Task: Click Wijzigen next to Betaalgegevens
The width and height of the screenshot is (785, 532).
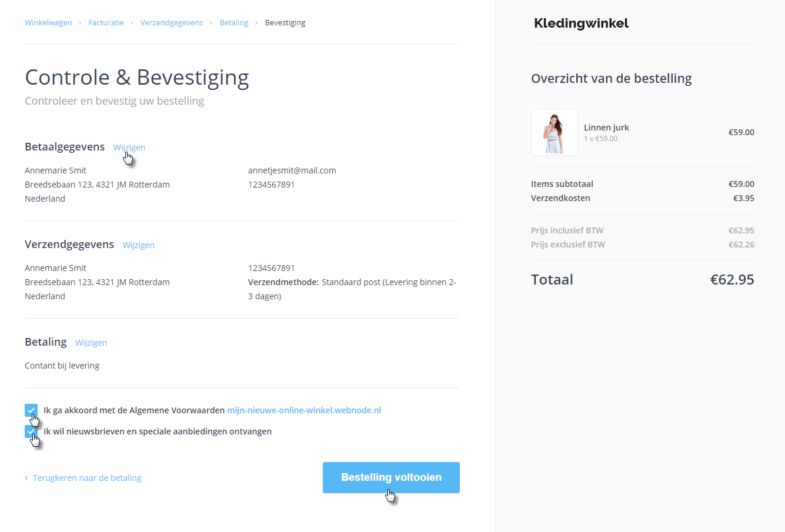Action: 129,148
